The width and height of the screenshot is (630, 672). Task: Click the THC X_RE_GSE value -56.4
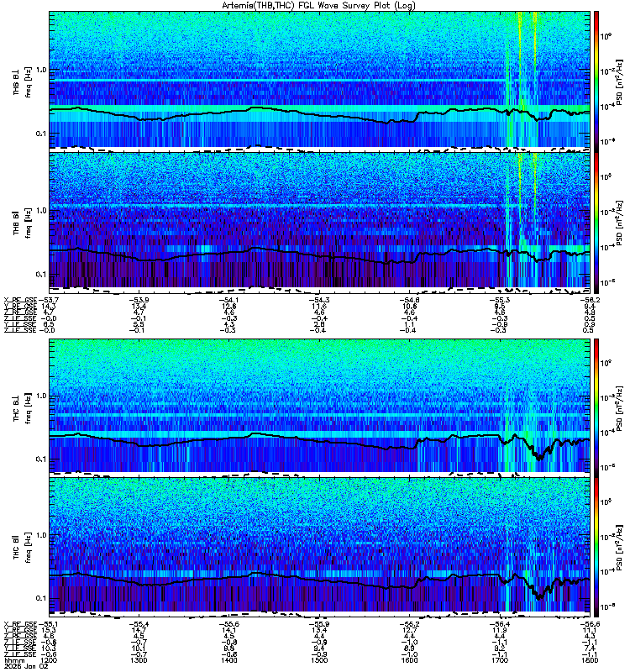pyautogui.click(x=500, y=624)
